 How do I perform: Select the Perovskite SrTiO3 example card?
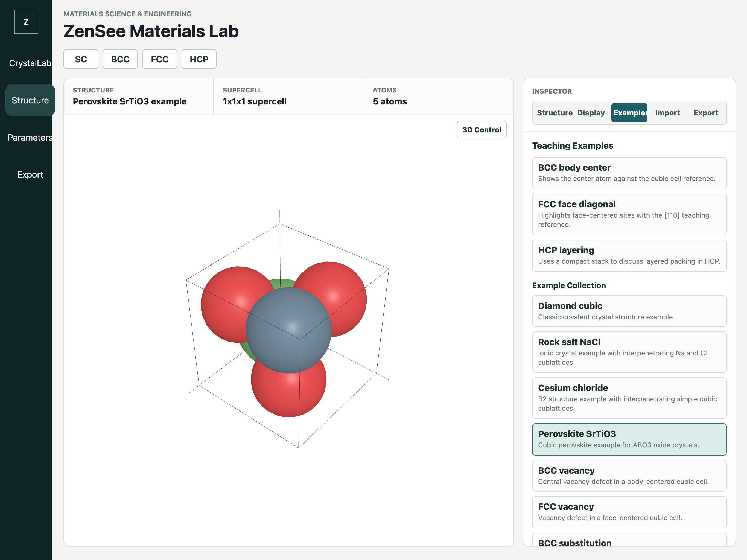point(629,439)
